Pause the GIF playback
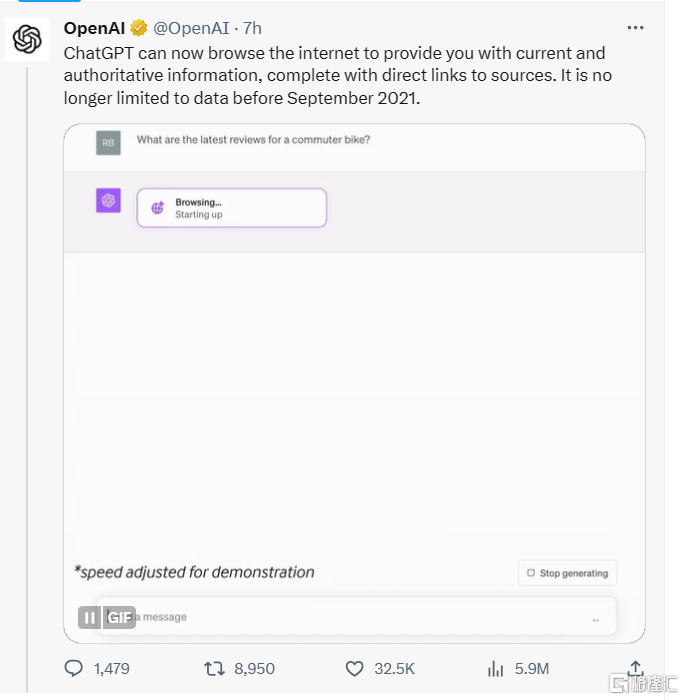The image size is (684, 700). (90, 617)
